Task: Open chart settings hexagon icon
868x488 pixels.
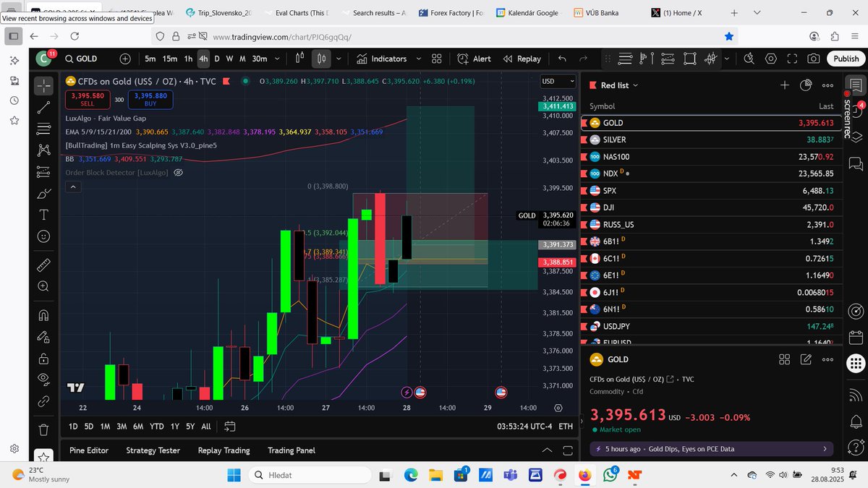Action: [771, 59]
